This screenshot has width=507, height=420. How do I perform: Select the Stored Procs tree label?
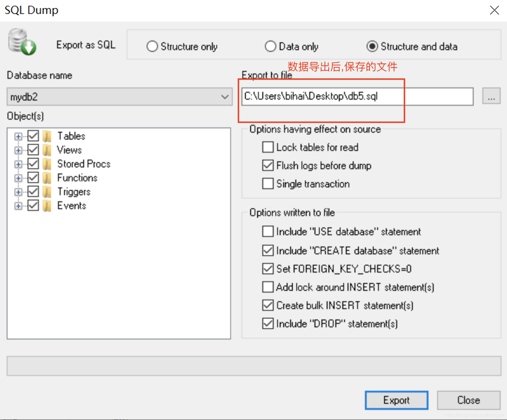coord(84,164)
